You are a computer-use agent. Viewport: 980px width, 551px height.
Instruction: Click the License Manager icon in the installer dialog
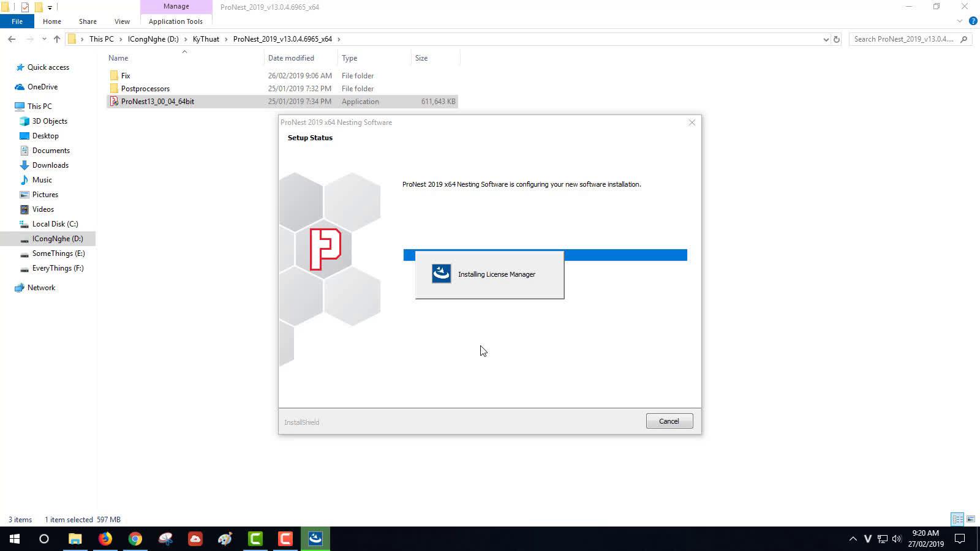(440, 274)
